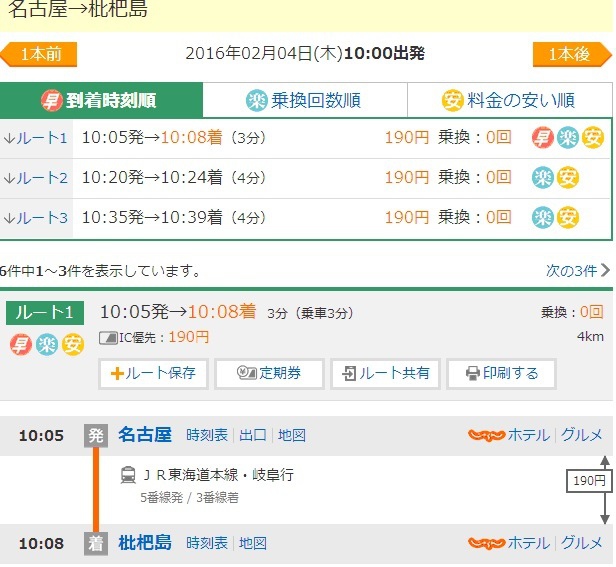616x567 pixels.
Task: Click the じゃらん logo in 名古屋 row
Action: (x=486, y=435)
